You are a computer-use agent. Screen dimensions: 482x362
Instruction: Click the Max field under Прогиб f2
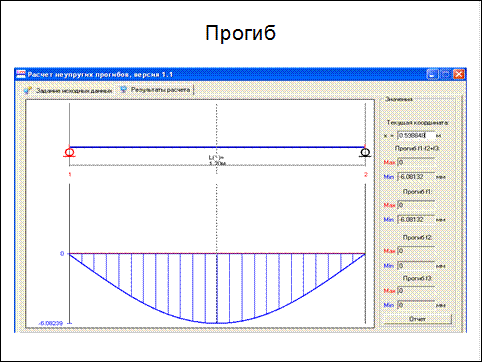(x=416, y=251)
